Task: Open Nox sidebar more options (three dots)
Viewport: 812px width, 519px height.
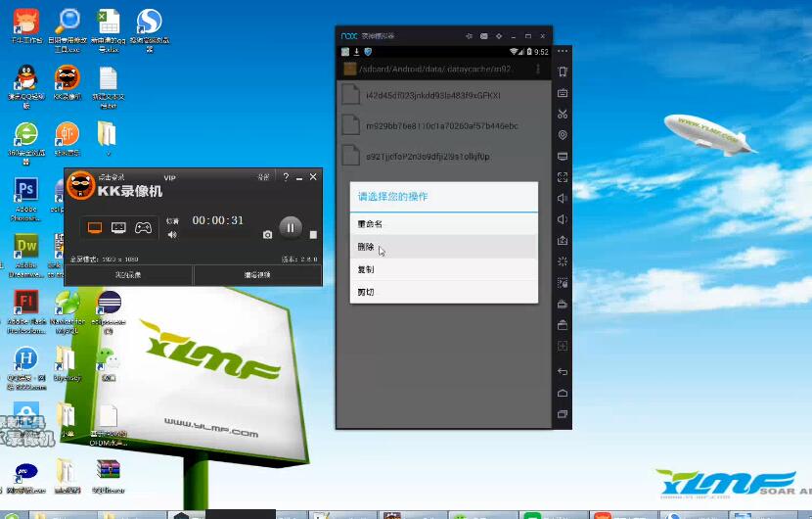Action: 563,51
